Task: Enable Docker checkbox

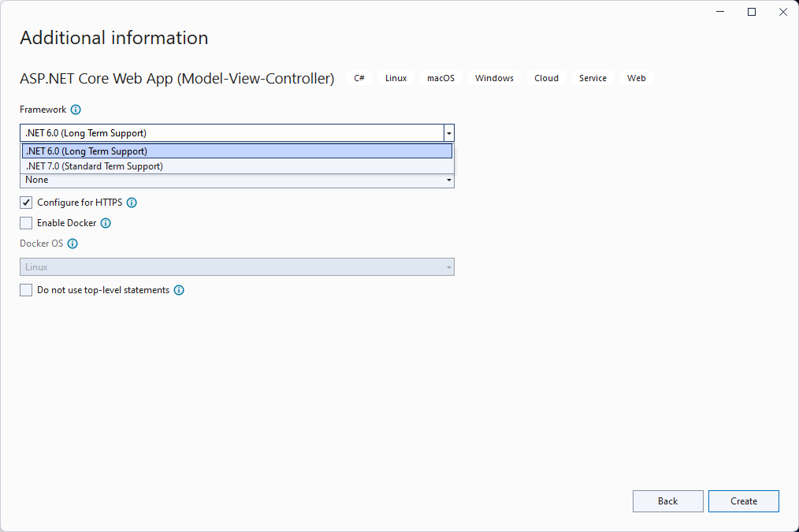Action: (x=26, y=223)
